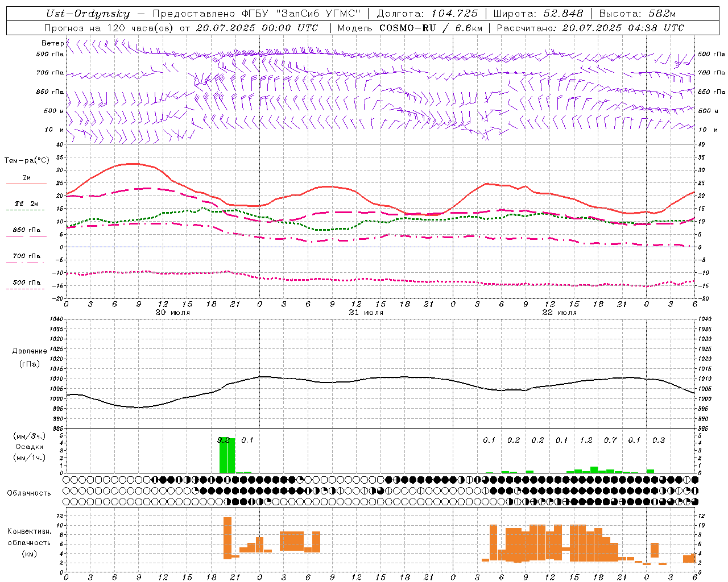This screenshot has width=728, height=582.
Task: Click the 9.2 precipitation value
Action: click(x=224, y=440)
